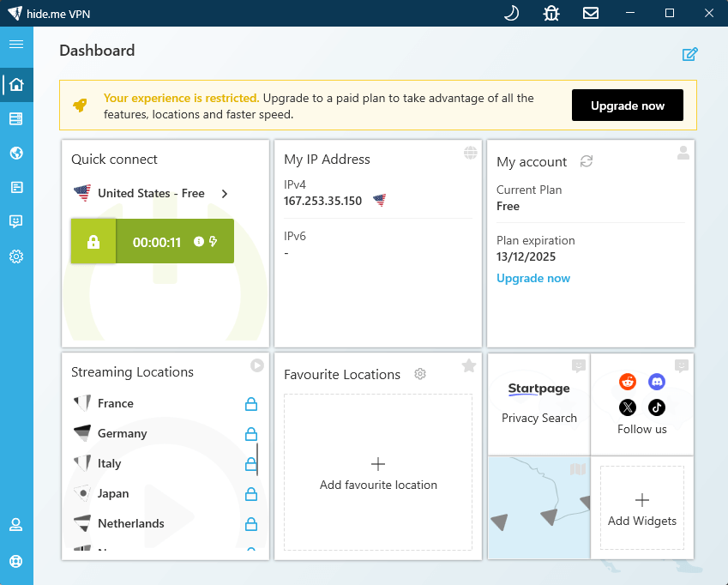Open the server locations sidebar icon
This screenshot has height=585, width=728.
[16, 119]
